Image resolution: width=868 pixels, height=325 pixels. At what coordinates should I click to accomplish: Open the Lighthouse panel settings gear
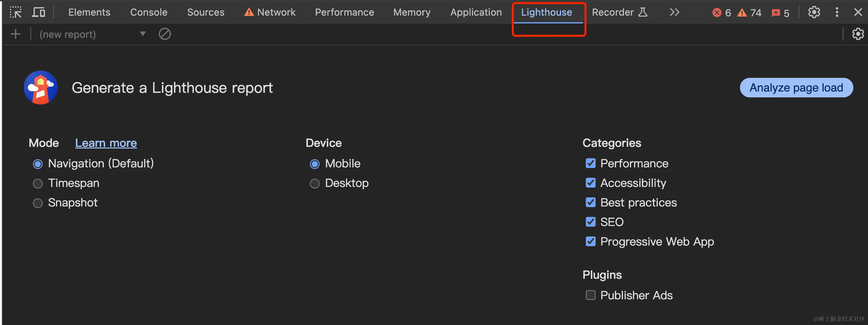pyautogui.click(x=858, y=34)
